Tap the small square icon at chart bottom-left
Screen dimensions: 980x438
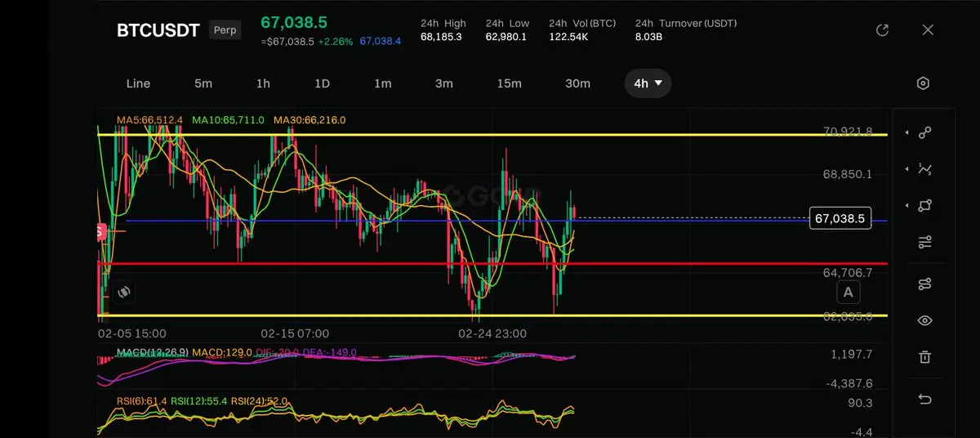click(x=124, y=291)
